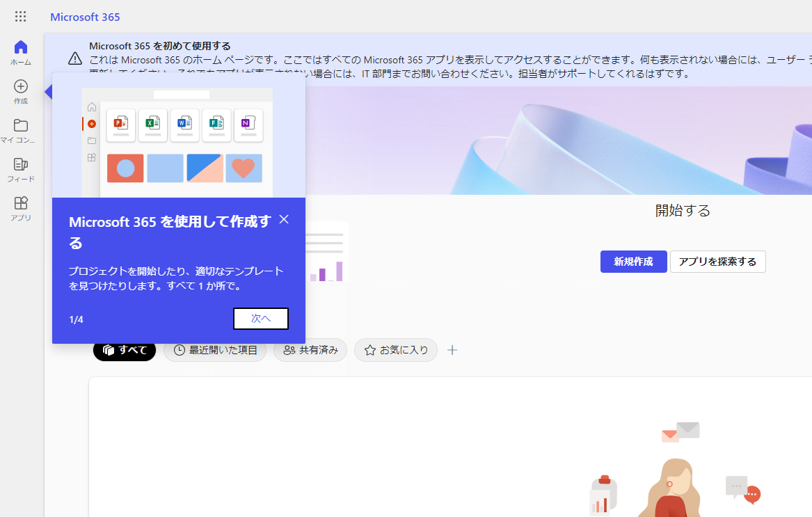Click the warning triangle icon in banner
Image resolution: width=812 pixels, height=517 pixels.
[75, 58]
